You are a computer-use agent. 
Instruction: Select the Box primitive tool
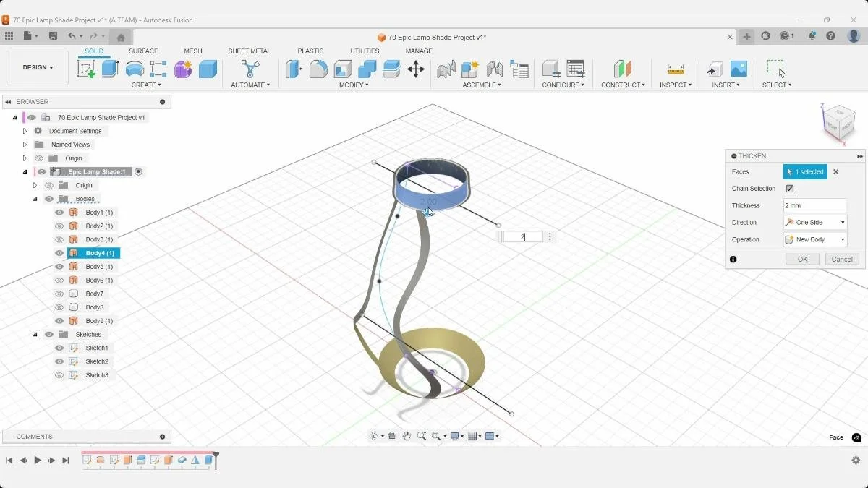pos(208,69)
